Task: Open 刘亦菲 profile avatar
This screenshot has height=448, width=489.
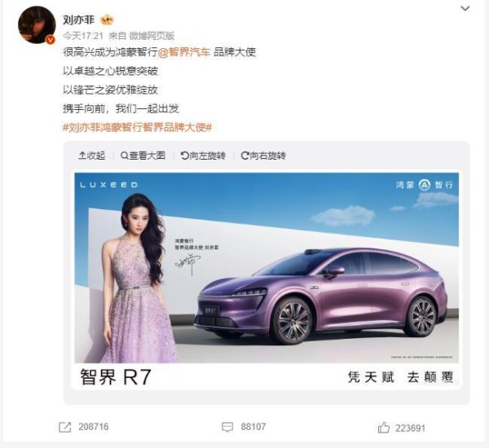Action: point(37,24)
